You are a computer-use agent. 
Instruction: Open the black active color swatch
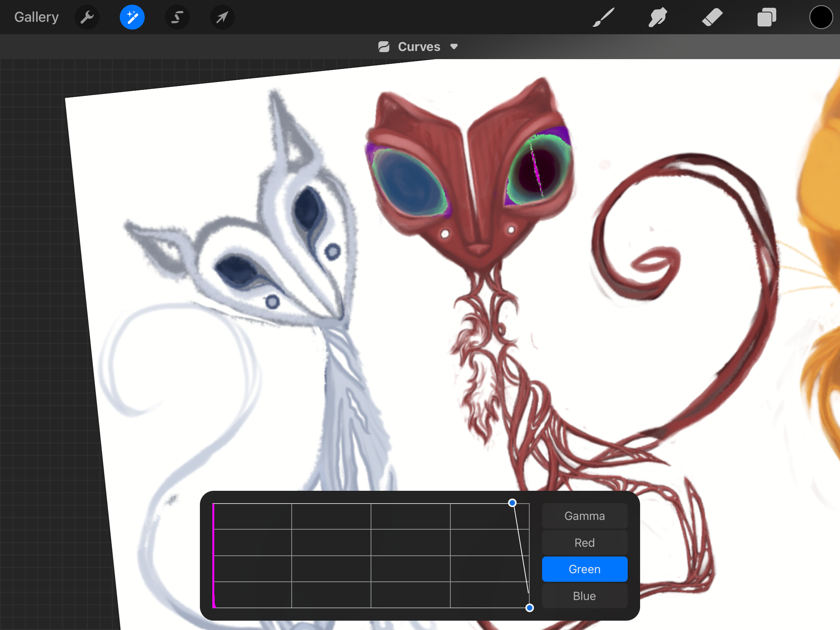(821, 17)
